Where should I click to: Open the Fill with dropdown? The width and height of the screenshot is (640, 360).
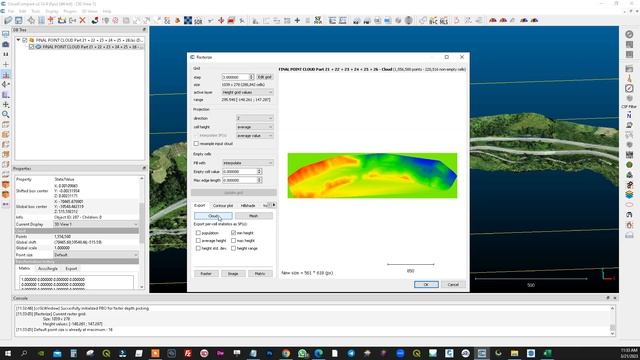point(247,163)
